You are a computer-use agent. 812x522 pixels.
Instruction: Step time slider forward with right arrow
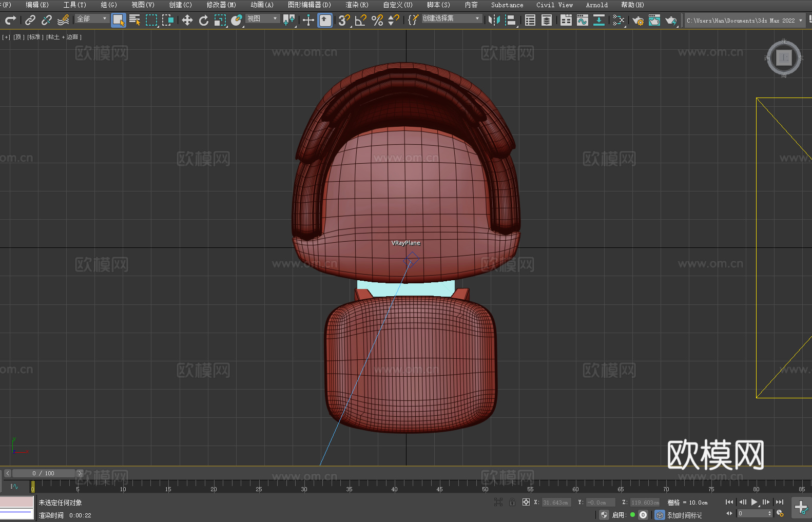tap(80, 473)
